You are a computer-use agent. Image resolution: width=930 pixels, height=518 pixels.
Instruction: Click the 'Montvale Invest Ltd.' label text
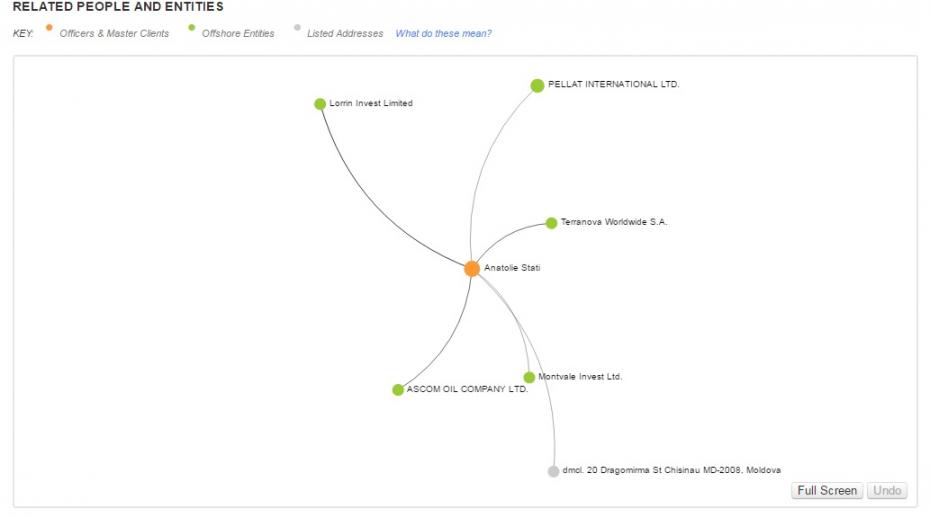(580, 376)
